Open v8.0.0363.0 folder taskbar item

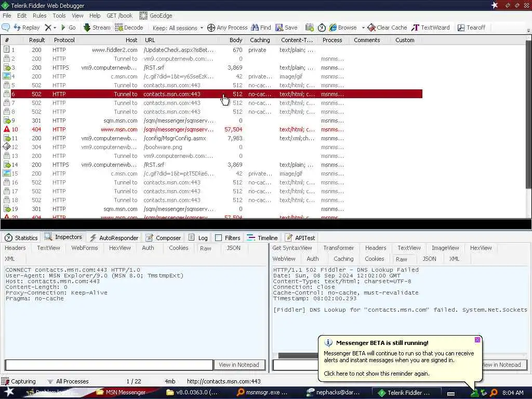tap(192, 393)
